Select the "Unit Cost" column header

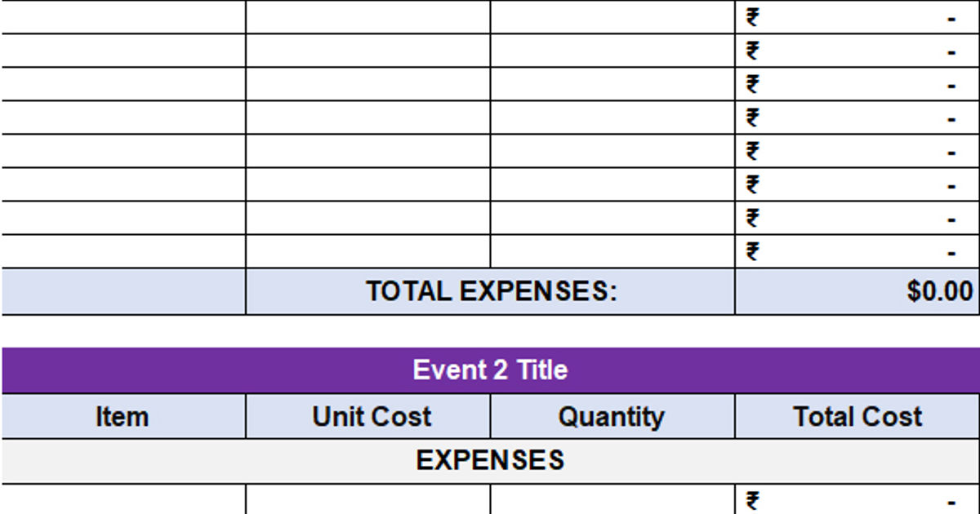(368, 417)
